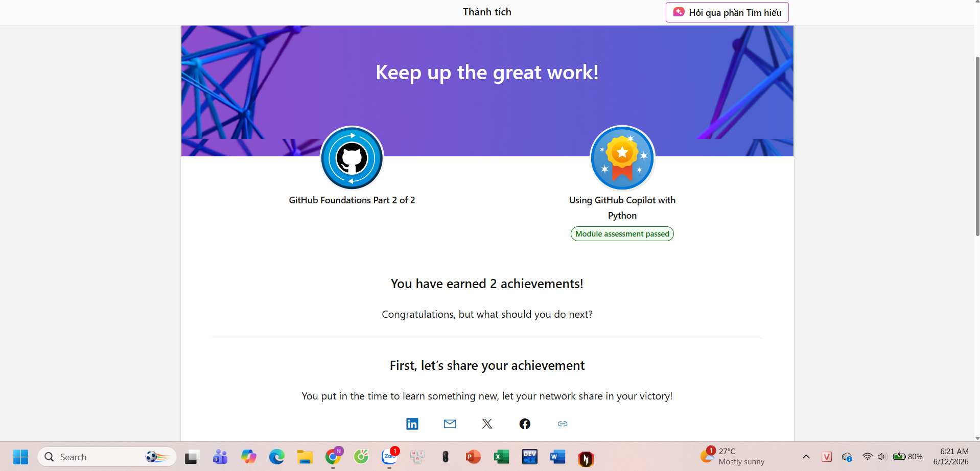
Task: Click the taskbar Search box
Action: [x=107, y=457]
